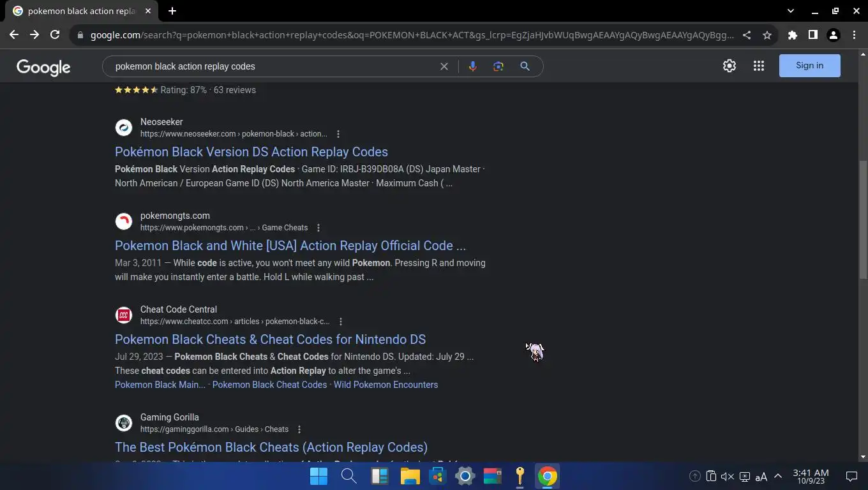Open The Best Pokémon Black Cheats link
Screen dimensions: 868x490
click(271, 447)
